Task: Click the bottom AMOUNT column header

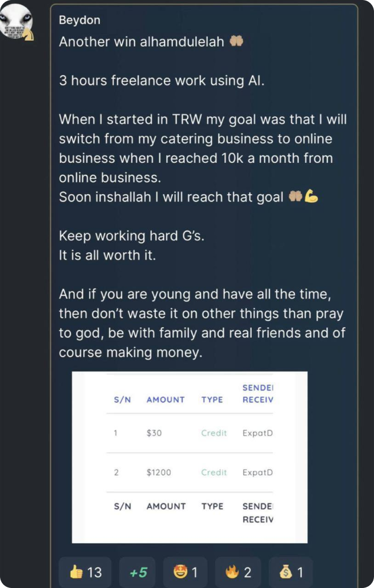Action: (x=166, y=506)
